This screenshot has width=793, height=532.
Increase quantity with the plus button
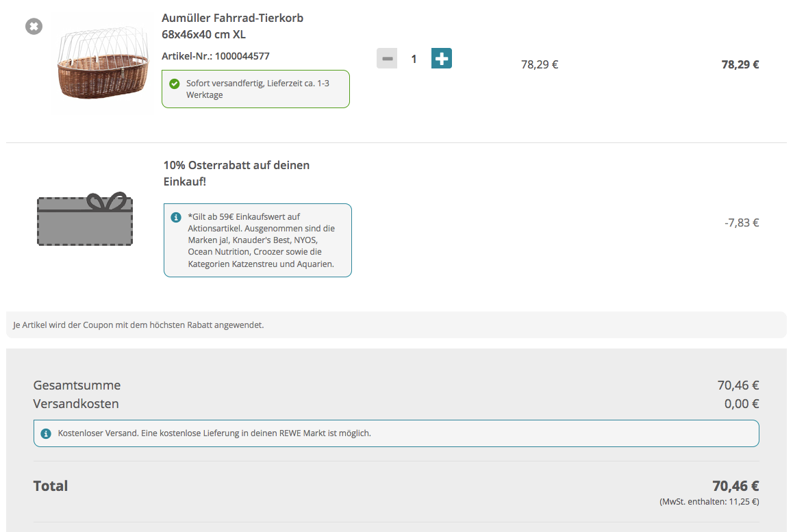point(441,59)
